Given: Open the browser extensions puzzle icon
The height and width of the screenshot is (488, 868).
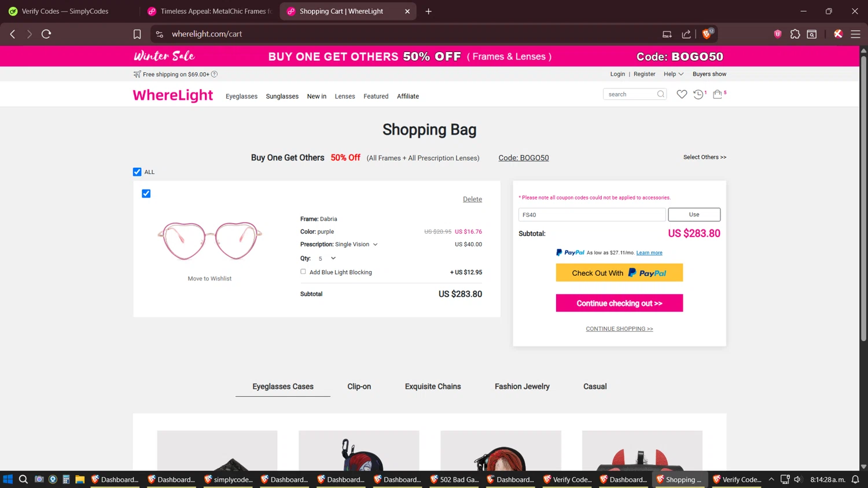Looking at the screenshot, I should click(x=795, y=34).
